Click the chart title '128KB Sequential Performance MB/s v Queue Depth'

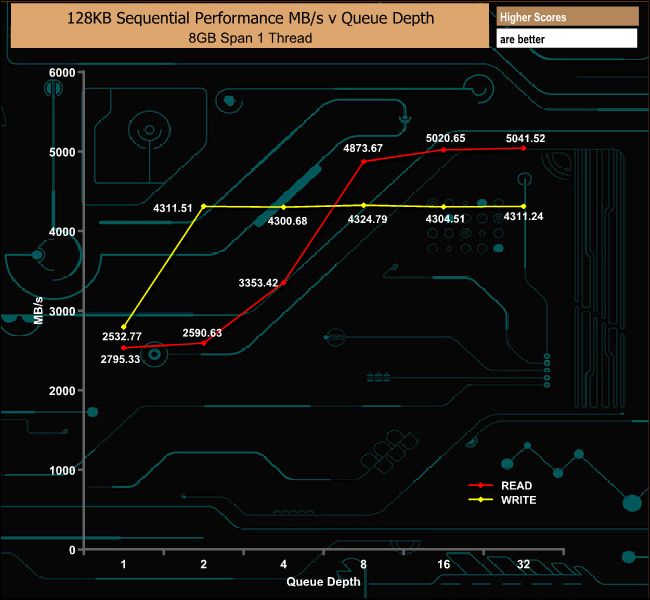pyautogui.click(x=250, y=18)
